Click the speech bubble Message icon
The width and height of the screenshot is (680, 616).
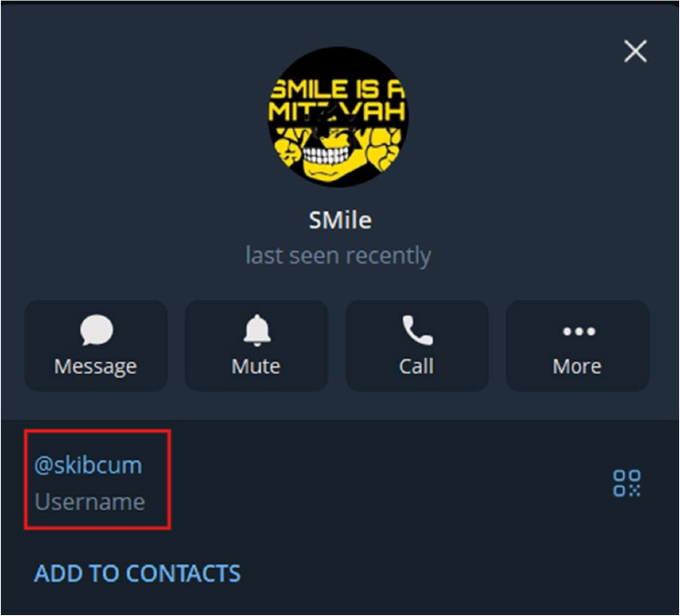coord(96,330)
